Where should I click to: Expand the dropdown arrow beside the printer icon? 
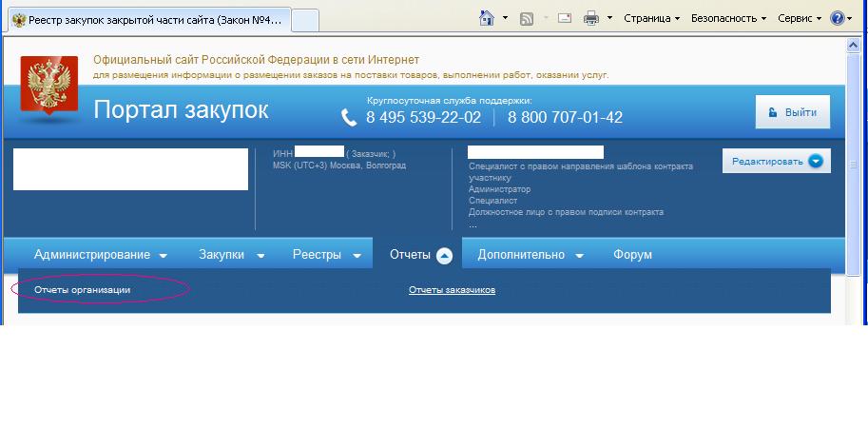[608, 18]
